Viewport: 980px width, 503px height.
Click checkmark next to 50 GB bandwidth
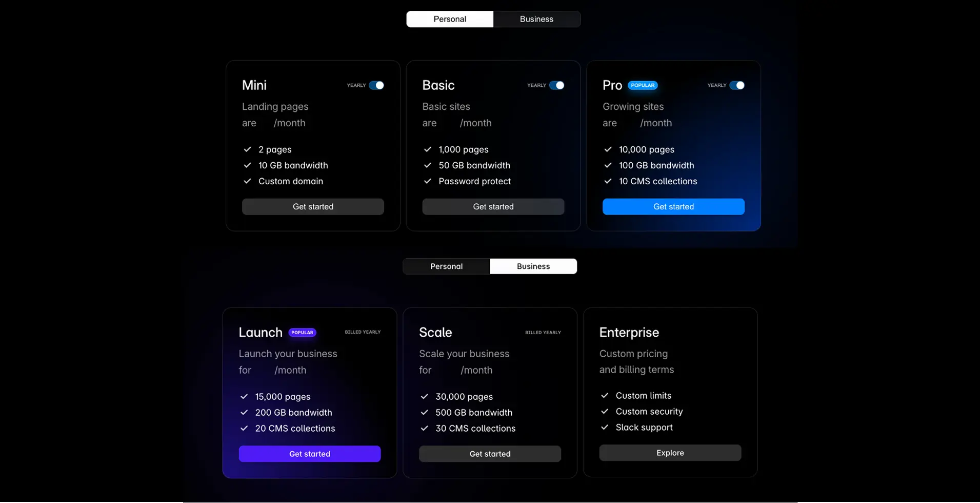pyautogui.click(x=428, y=165)
